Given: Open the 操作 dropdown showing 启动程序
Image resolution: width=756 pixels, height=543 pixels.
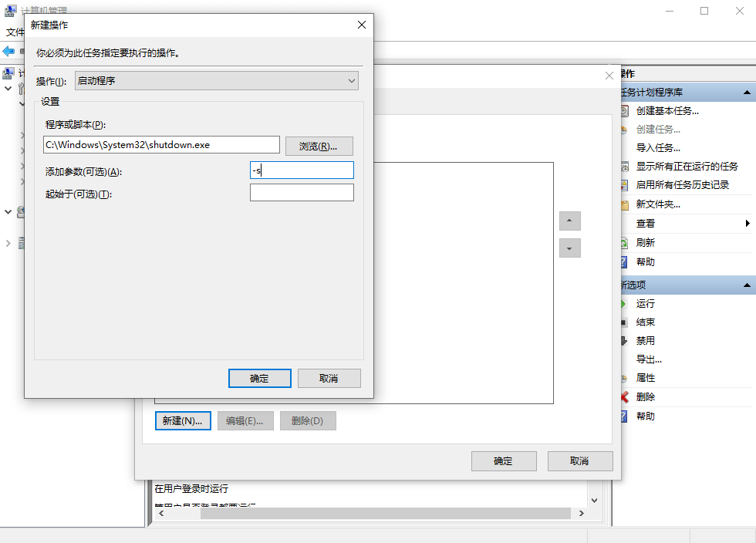Looking at the screenshot, I should (x=217, y=81).
